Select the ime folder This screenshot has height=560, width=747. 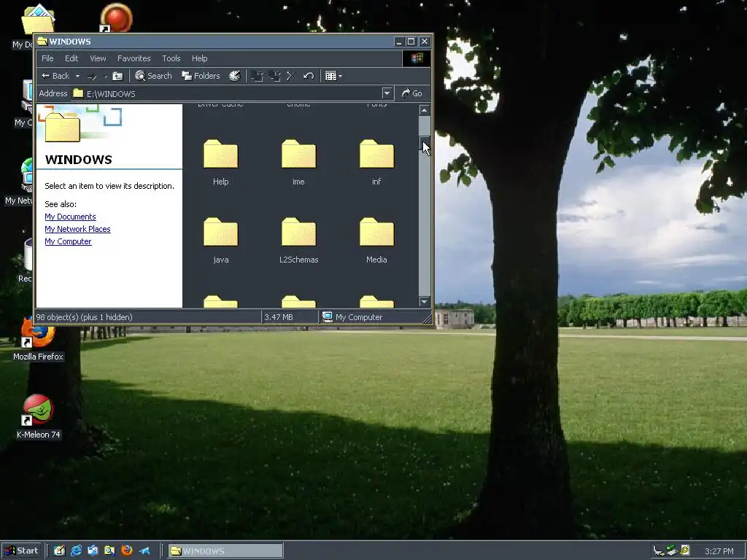click(298, 162)
